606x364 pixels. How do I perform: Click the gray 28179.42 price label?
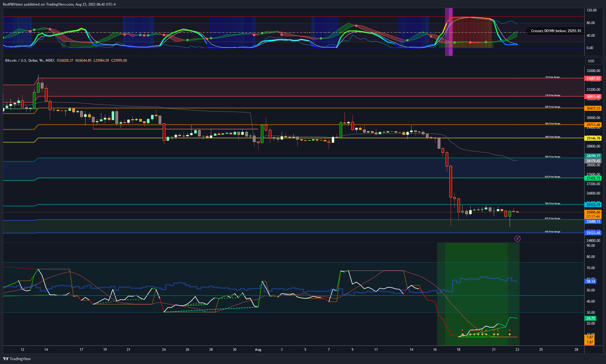point(593,161)
